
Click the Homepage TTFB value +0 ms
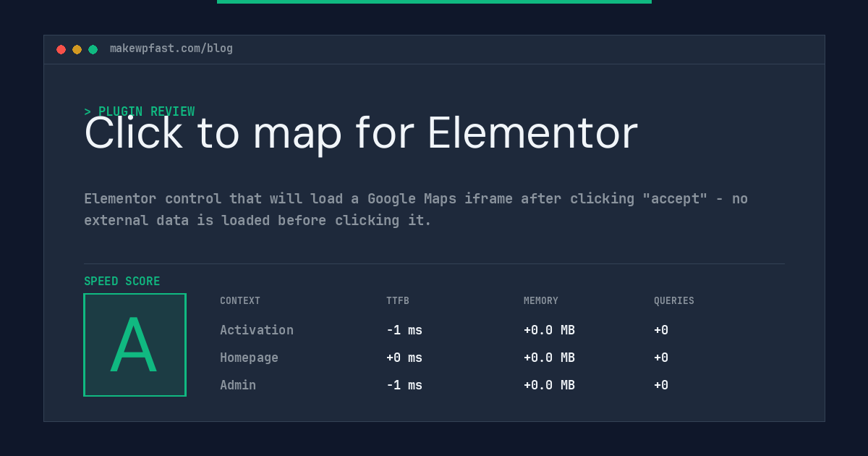point(404,358)
